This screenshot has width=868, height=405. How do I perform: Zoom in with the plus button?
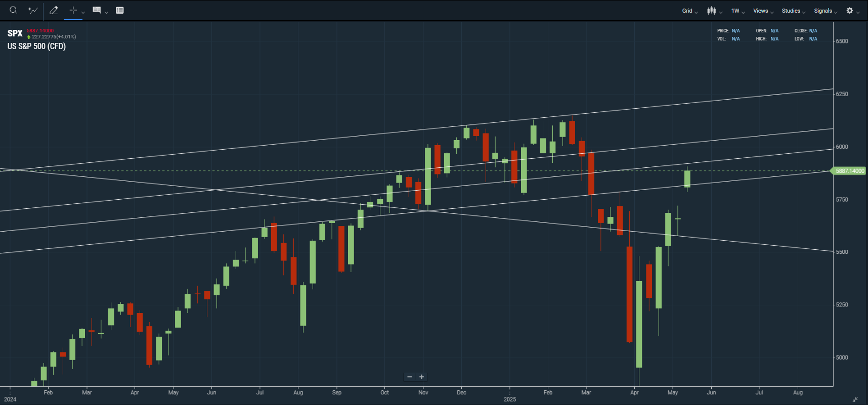pyautogui.click(x=421, y=377)
